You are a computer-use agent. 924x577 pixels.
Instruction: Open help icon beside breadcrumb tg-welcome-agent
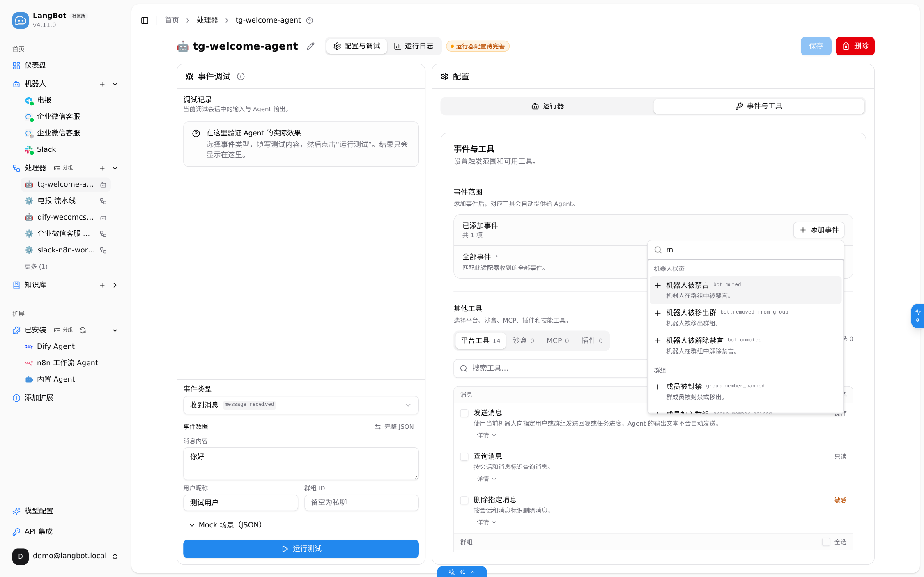click(x=310, y=21)
